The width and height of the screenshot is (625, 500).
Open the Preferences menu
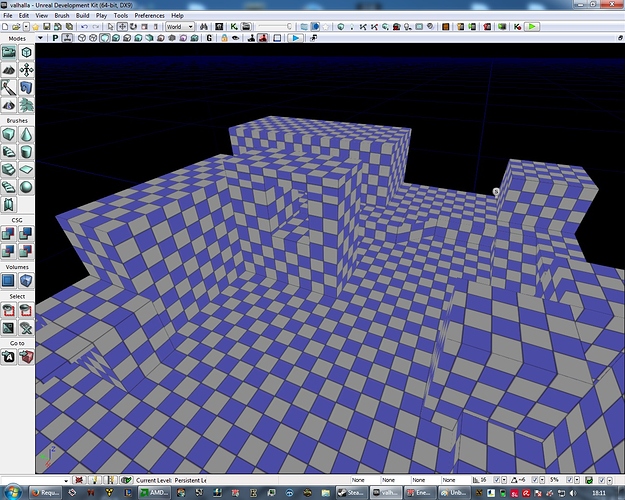pyautogui.click(x=149, y=16)
